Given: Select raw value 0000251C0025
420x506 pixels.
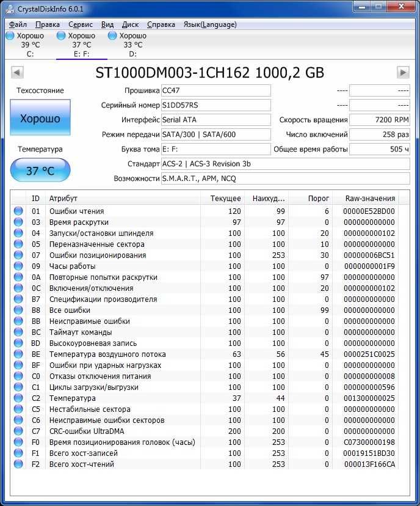Looking at the screenshot, I should click(x=369, y=354).
